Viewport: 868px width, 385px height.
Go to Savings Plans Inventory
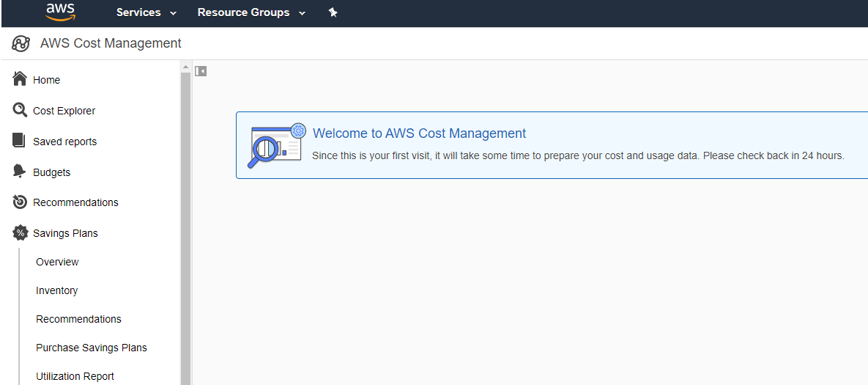click(56, 290)
